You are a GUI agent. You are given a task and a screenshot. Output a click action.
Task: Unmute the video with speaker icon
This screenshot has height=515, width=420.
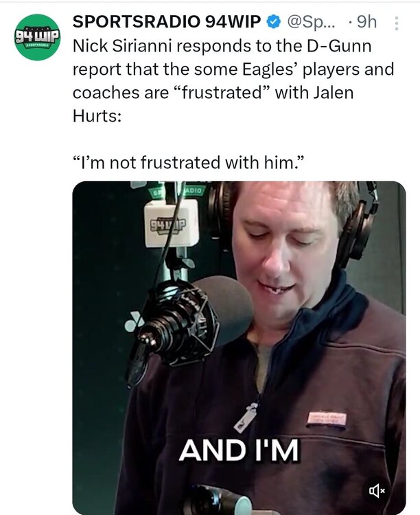[x=377, y=491]
